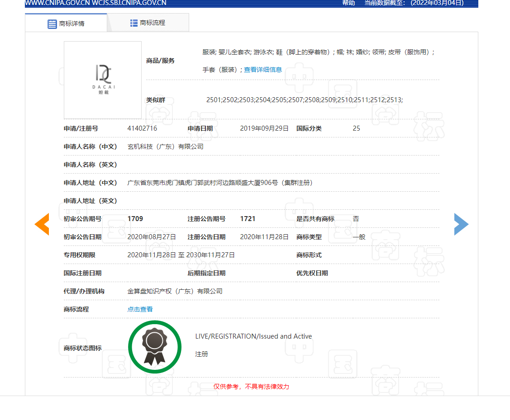Viewport: 510px width, 420px height.
Task: Select applicant address text in 东莞市虎门镇
Action: pos(220,183)
